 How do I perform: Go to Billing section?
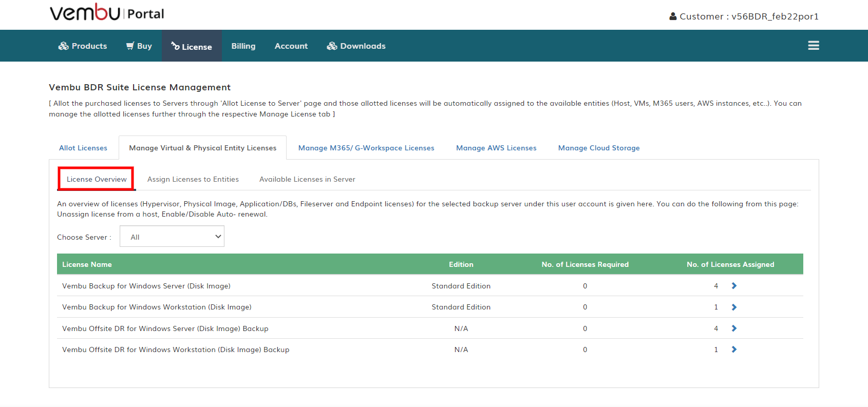click(243, 46)
